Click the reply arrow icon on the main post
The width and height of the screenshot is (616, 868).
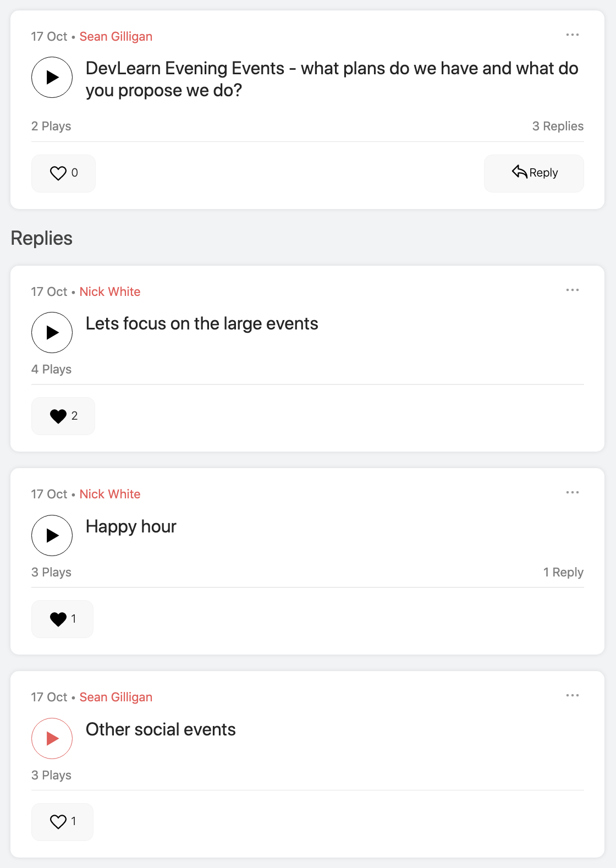520,172
